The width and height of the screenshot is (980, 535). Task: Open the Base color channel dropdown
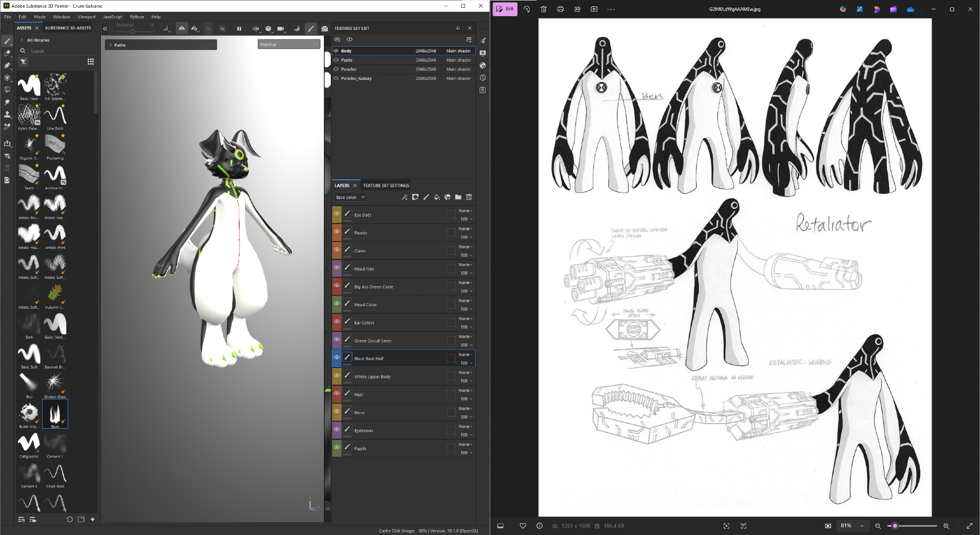tap(350, 197)
